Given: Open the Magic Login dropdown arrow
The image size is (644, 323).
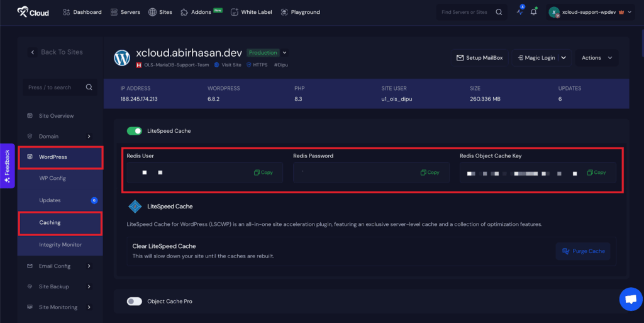Looking at the screenshot, I should (563, 58).
